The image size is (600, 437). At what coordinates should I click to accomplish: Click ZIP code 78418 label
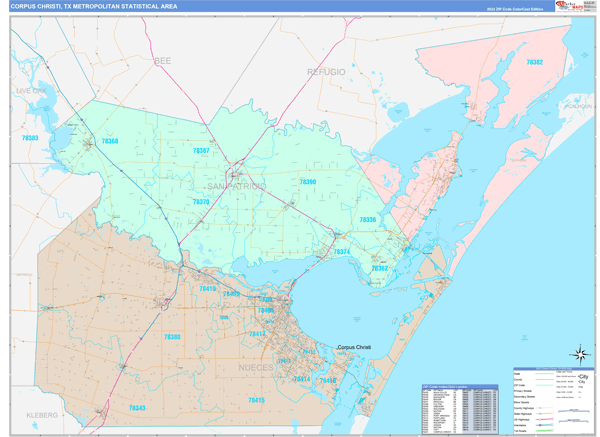(328, 380)
